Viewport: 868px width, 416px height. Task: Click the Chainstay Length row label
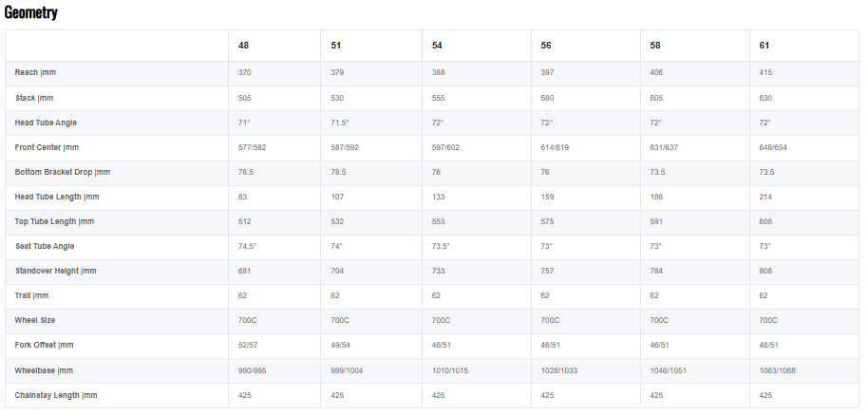coord(56,394)
